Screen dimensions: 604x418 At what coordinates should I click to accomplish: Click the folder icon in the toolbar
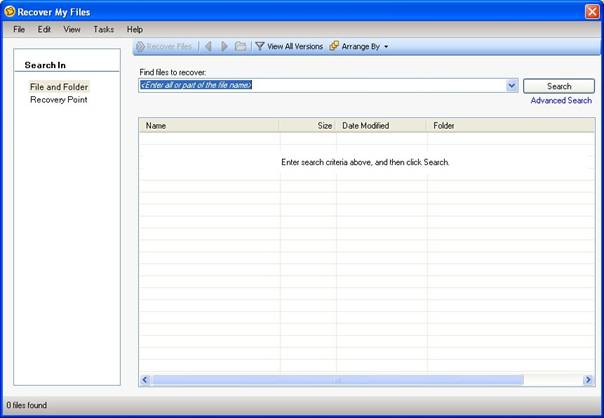point(241,47)
